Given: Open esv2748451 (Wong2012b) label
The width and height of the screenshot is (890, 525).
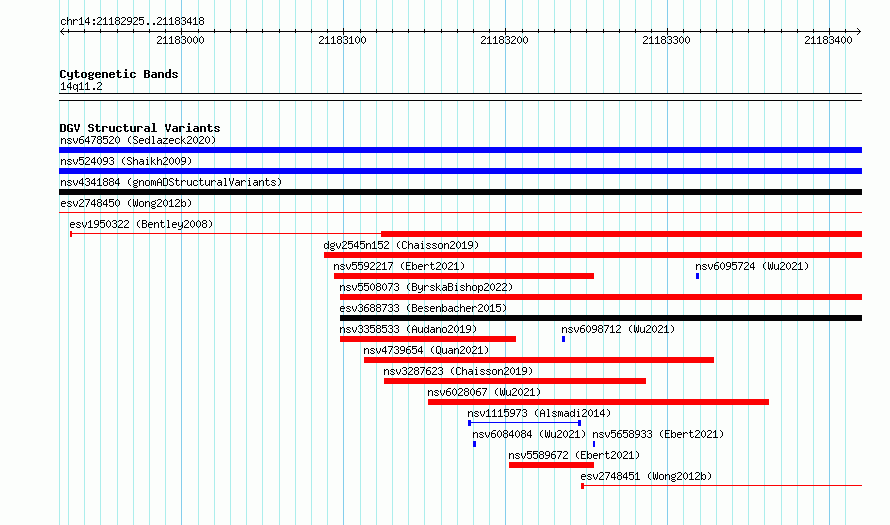Looking at the screenshot, I should click(x=646, y=476).
